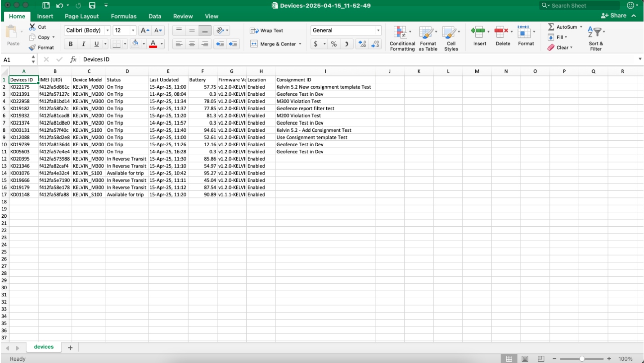Toggle Italic formatting
The image size is (644, 363).
(x=83, y=44)
